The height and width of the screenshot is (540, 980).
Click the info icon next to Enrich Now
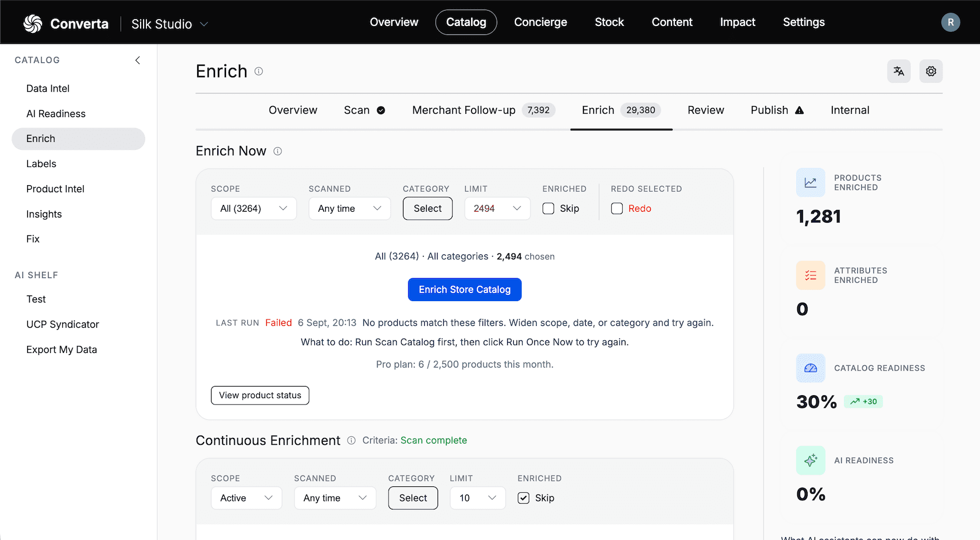[278, 151]
